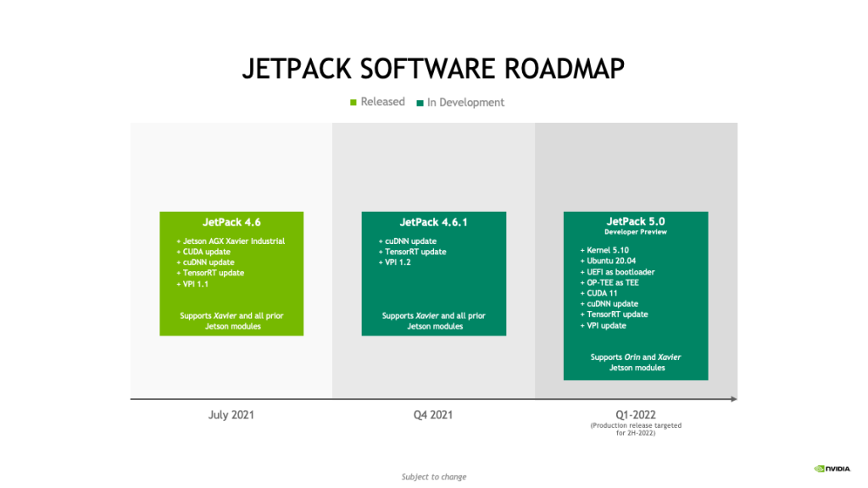Select the Released legend label
This screenshot has height=488, width=868.
tap(382, 102)
